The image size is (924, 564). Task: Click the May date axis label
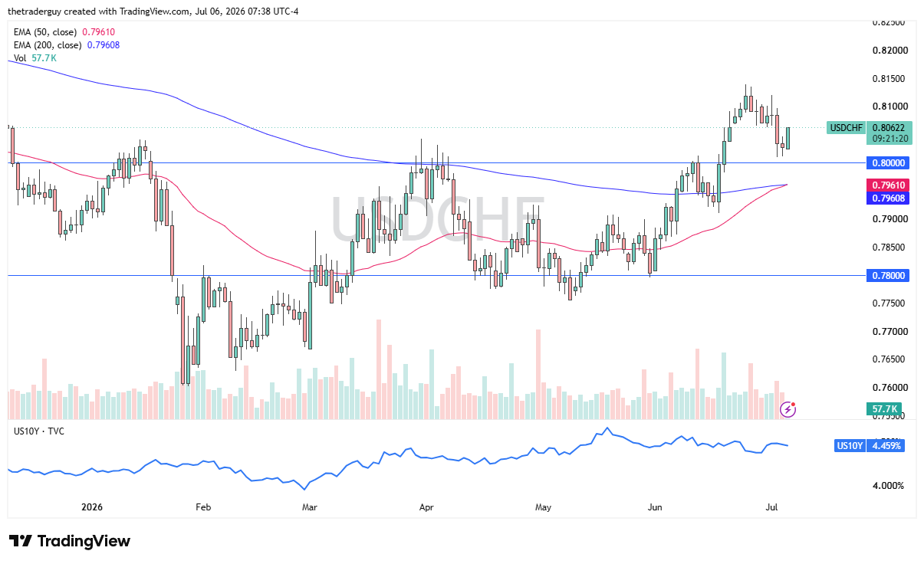[543, 507]
